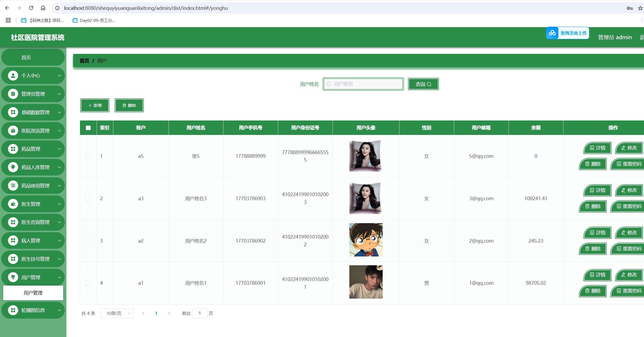Open the 首页 sidebar menu item
The width and height of the screenshot is (644, 337).
pyautogui.click(x=33, y=57)
